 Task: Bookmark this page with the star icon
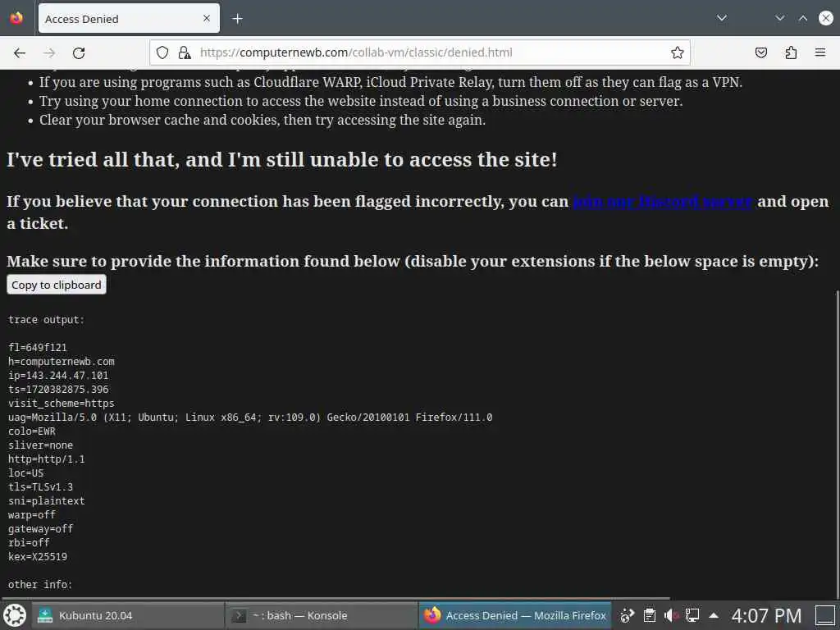(677, 52)
